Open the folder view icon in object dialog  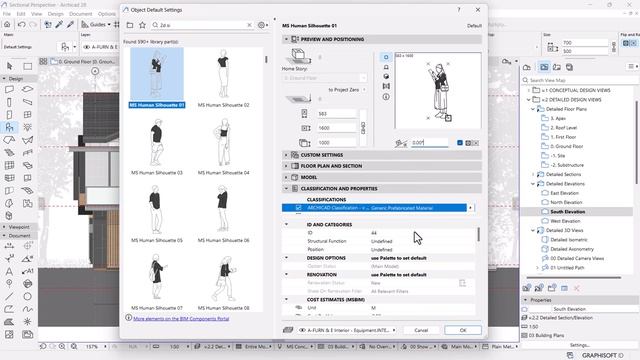point(130,25)
